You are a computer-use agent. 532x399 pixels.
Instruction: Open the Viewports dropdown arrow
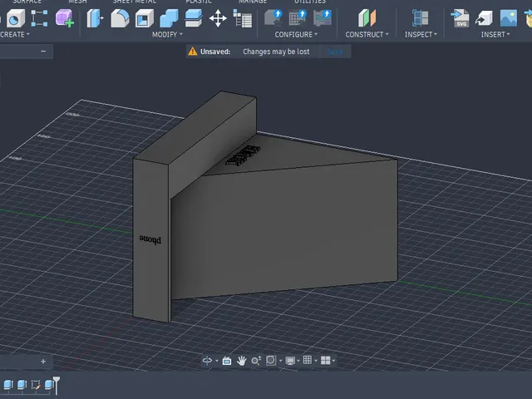tap(333, 361)
